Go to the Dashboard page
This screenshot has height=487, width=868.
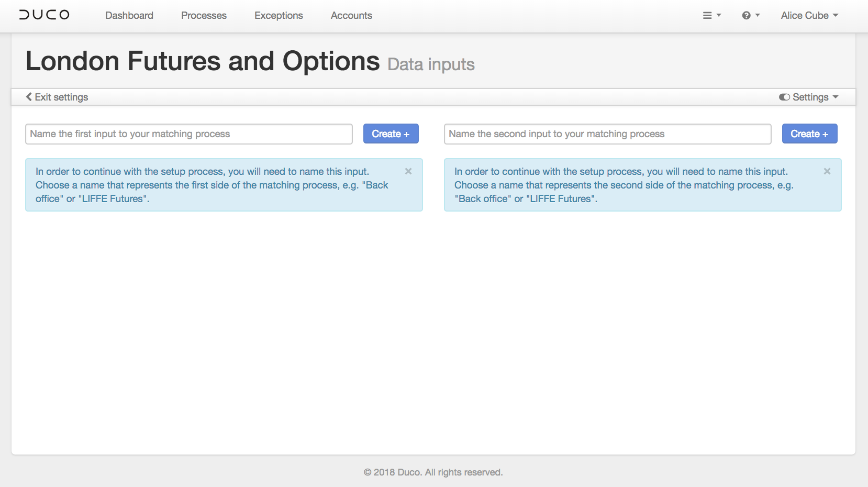pyautogui.click(x=129, y=15)
